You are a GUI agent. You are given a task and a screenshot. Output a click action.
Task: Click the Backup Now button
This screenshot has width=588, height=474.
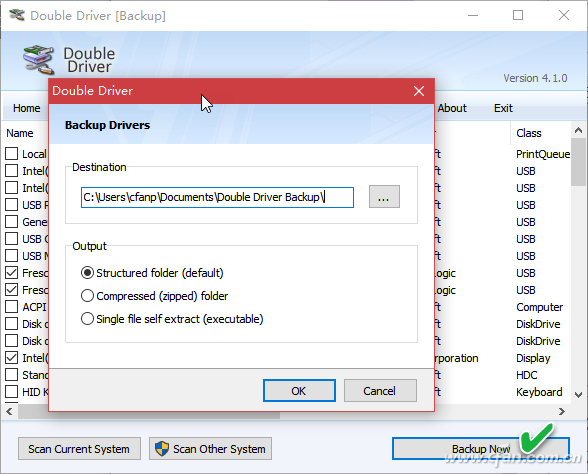point(481,448)
